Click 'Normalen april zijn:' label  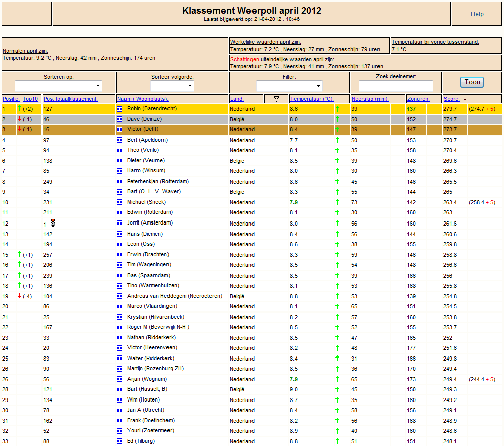click(25, 51)
